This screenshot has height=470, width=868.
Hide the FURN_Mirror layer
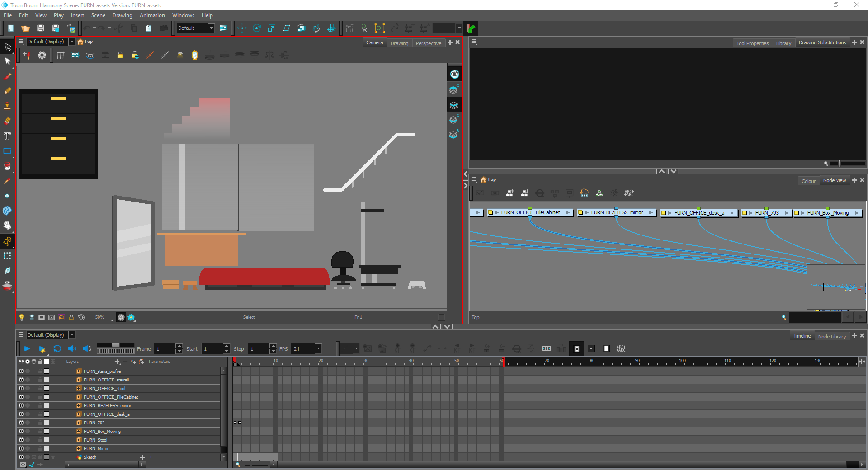click(x=21, y=448)
